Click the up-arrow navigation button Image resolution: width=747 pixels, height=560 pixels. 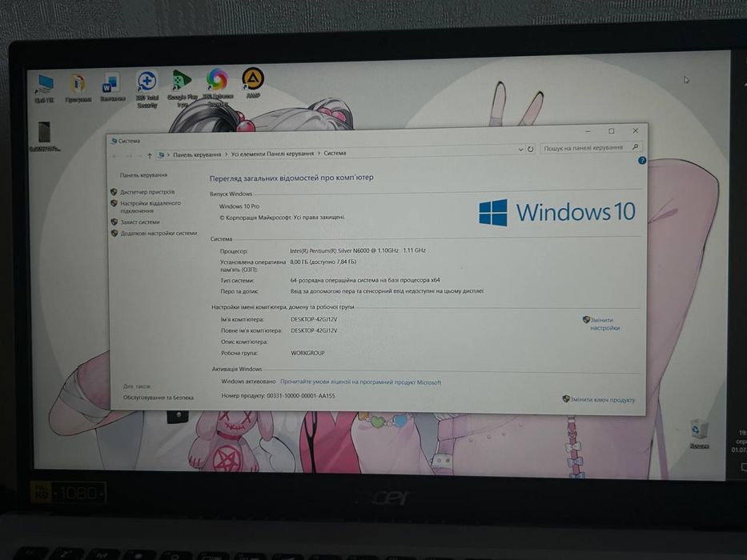tap(150, 156)
